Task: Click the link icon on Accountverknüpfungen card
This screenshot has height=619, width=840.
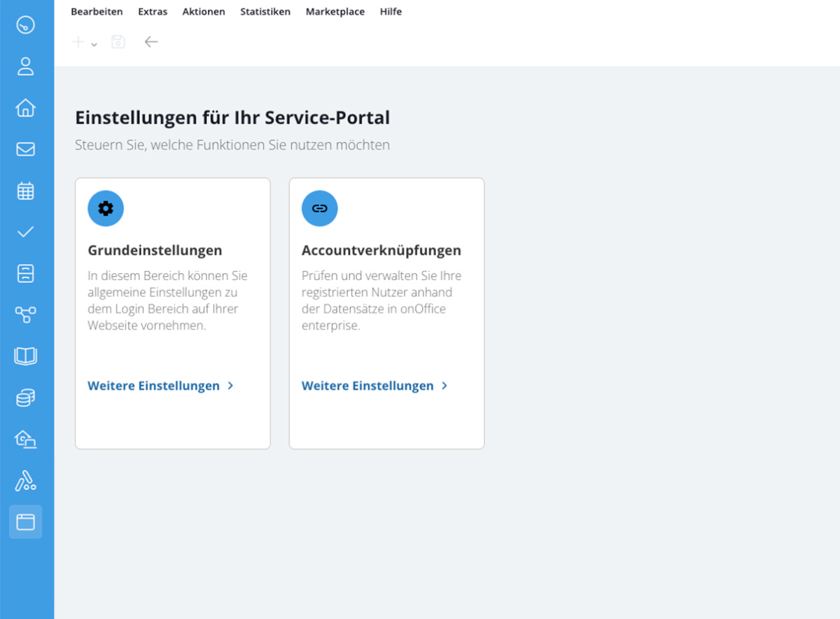Action: pos(320,208)
